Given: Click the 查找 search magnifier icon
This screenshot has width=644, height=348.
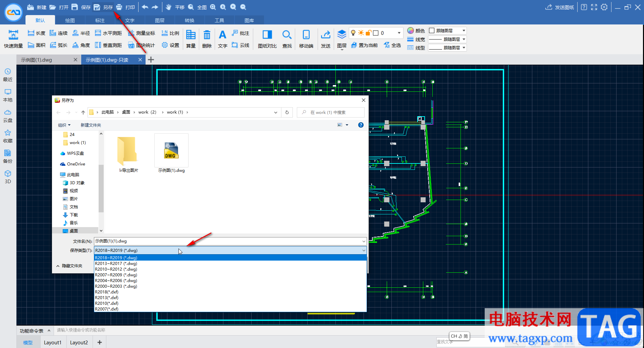Looking at the screenshot, I should click(x=287, y=35).
